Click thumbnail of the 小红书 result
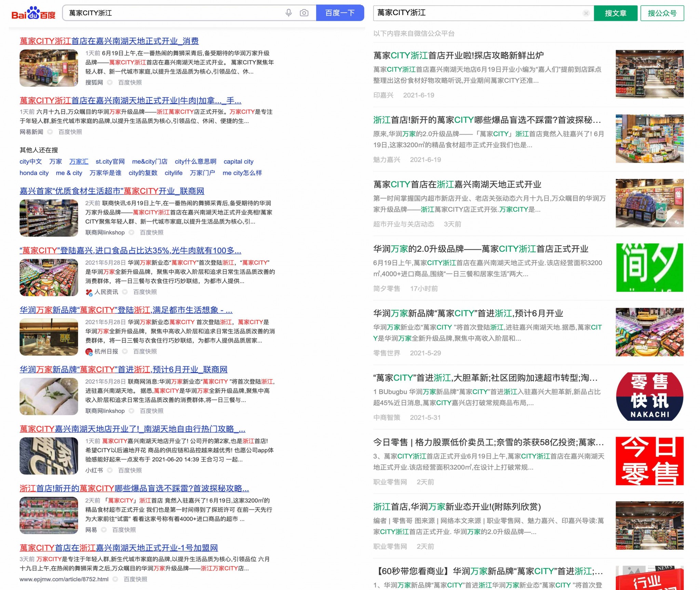Screen dimensions: 700x590 pyautogui.click(x=49, y=456)
